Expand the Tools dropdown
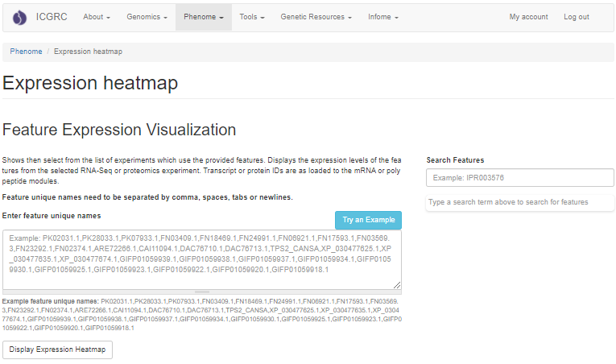Image resolution: width=616 pixels, height=364 pixels. coord(252,17)
